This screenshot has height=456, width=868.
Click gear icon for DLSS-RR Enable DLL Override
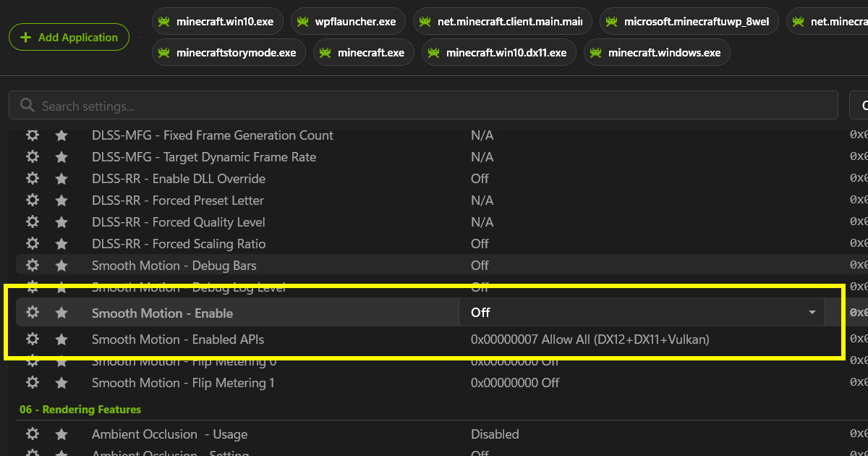[x=33, y=179]
